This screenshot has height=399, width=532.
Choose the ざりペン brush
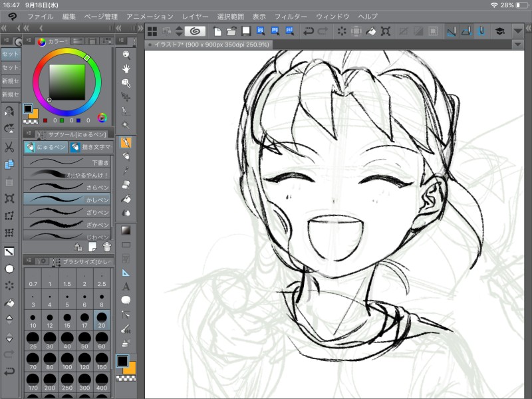67,211
